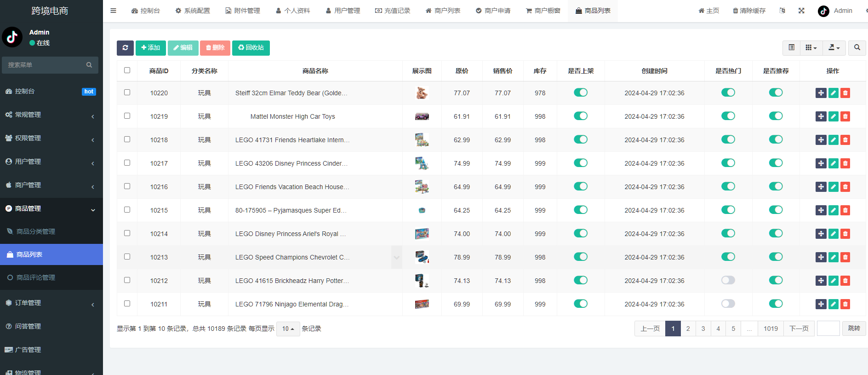Expand 商户管理 sidebar menu
Viewport: 868px width, 375px height.
click(51, 185)
